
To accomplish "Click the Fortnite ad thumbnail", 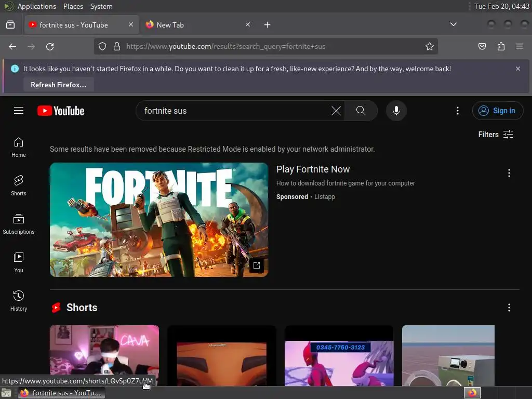I will [159, 220].
